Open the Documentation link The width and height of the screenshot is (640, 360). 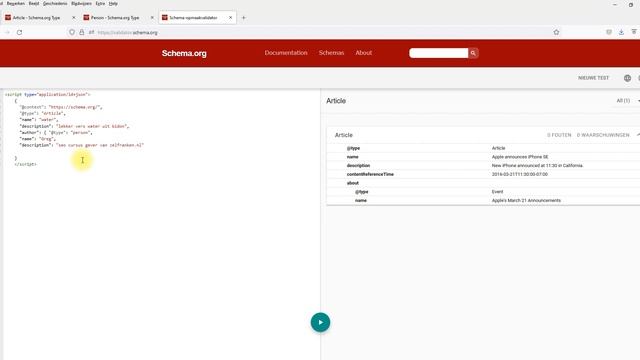point(286,53)
